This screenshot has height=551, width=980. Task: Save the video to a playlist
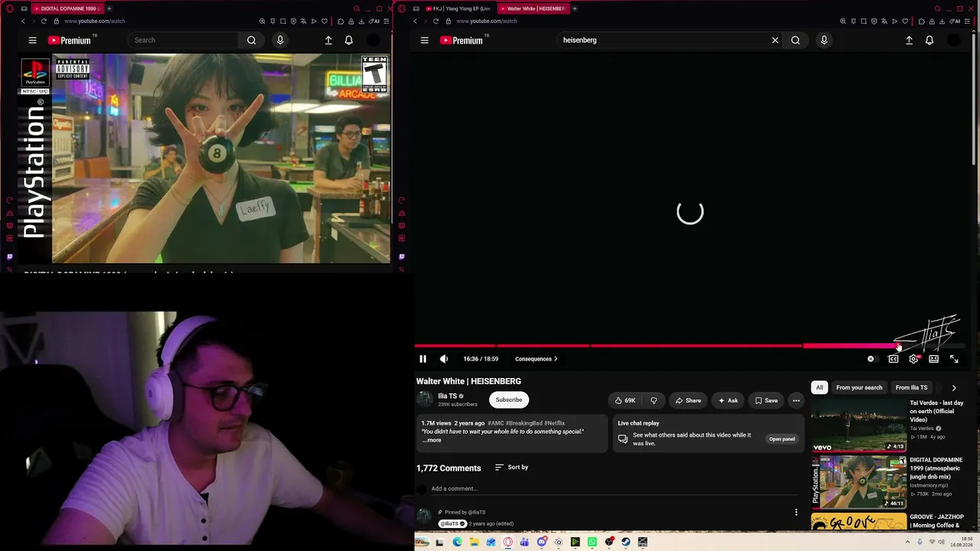point(766,400)
